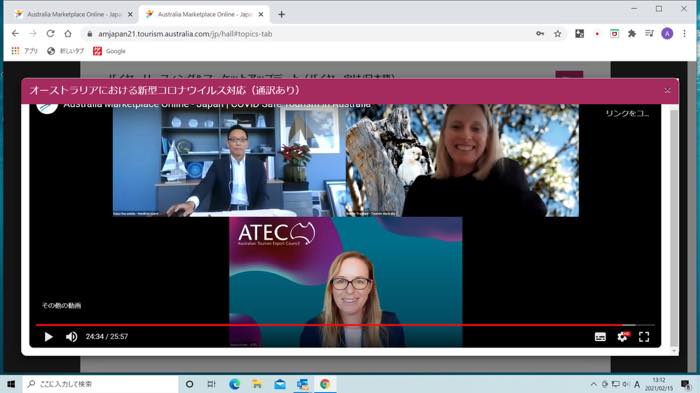Open Mail app from taskbar
This screenshot has height=393, width=700.
[280, 384]
